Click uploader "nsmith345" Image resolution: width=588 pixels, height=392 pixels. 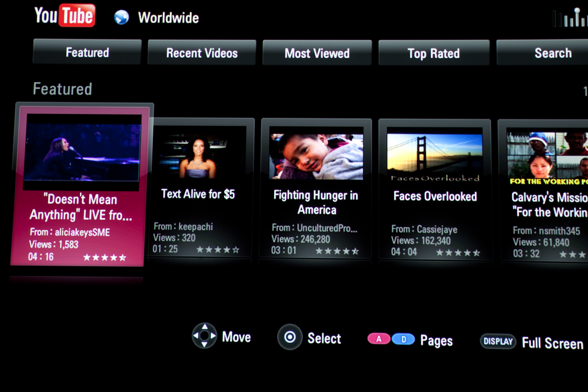[x=559, y=230]
